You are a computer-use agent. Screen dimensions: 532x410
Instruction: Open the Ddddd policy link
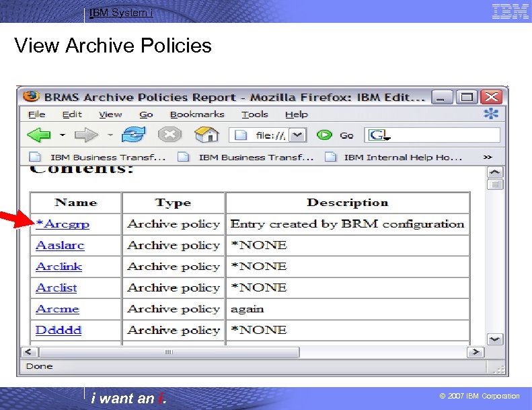(59, 330)
